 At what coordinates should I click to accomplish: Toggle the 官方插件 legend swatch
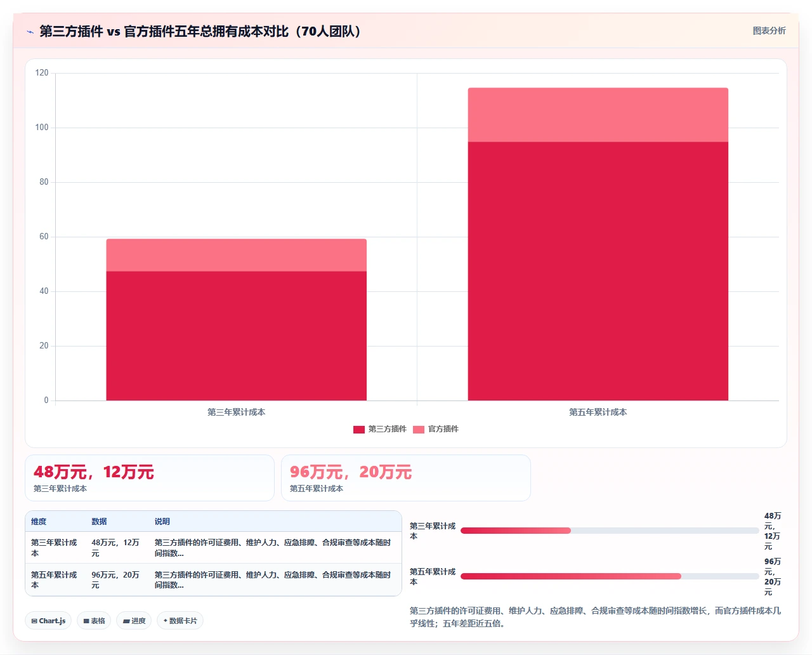(419, 430)
